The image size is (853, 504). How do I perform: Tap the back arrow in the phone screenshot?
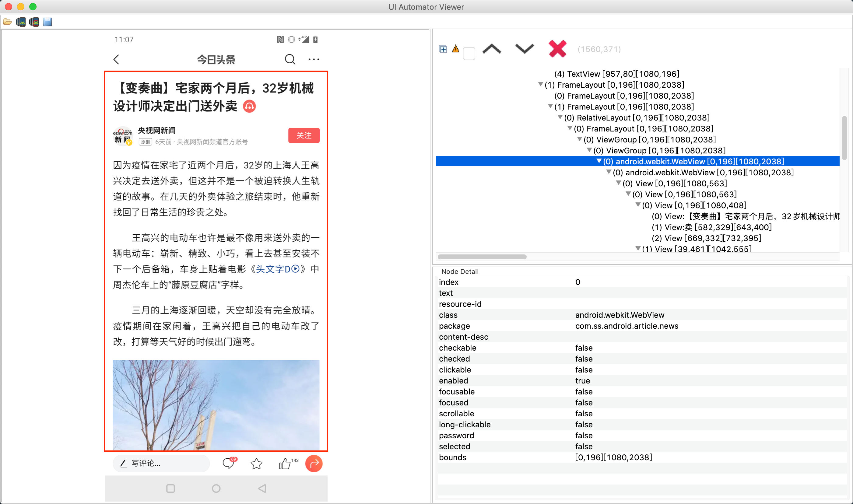pyautogui.click(x=117, y=59)
